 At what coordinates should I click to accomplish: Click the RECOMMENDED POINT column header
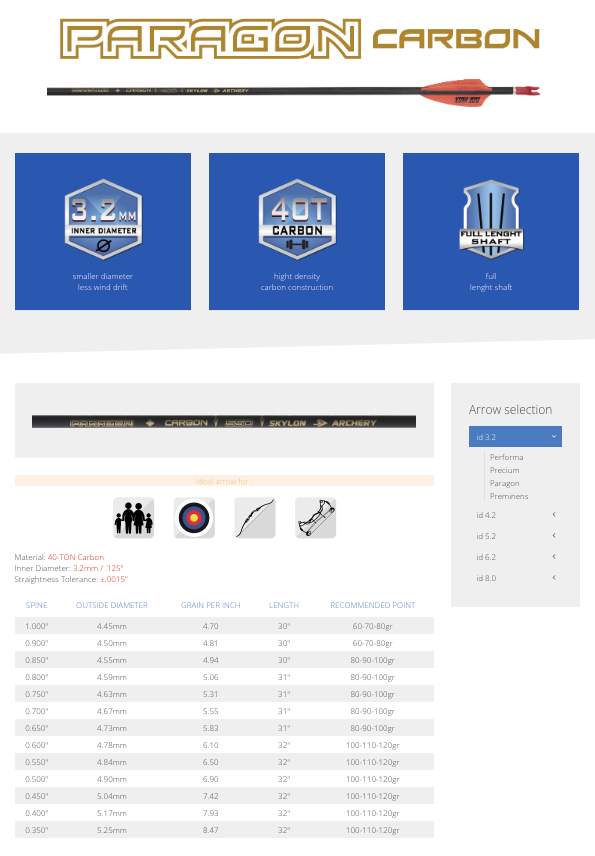373,605
